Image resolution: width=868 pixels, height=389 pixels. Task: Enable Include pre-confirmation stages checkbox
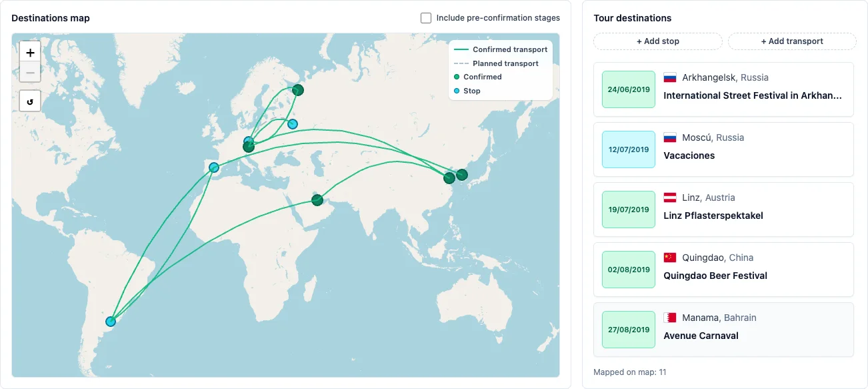pyautogui.click(x=426, y=18)
